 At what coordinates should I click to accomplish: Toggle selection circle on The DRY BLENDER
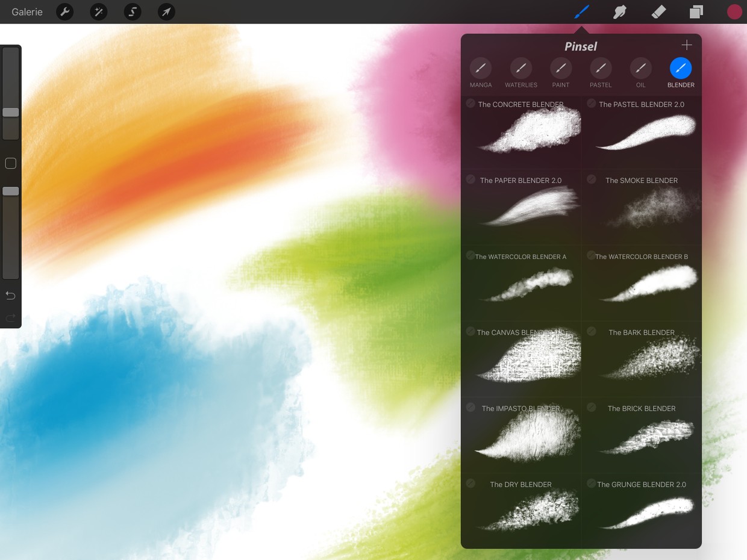[x=470, y=483]
